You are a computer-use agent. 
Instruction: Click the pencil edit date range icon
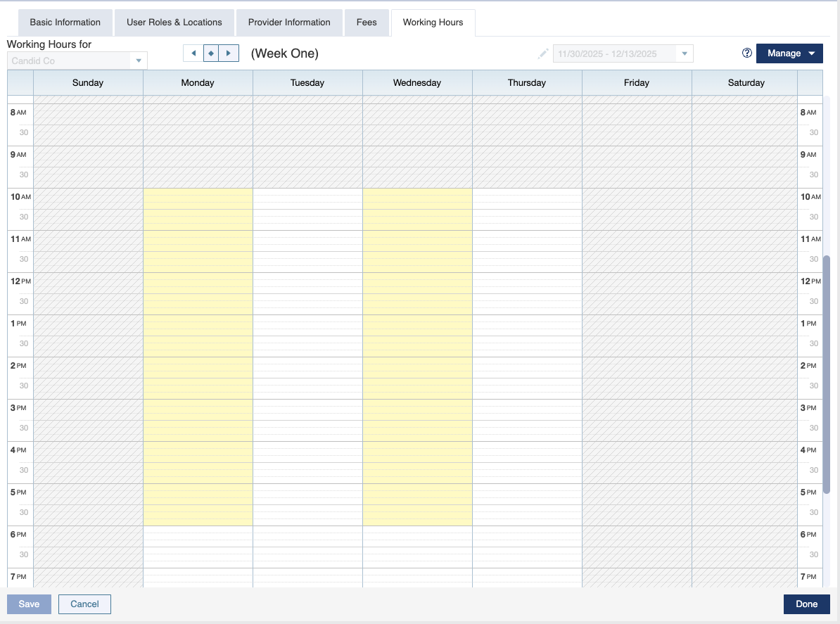click(x=542, y=53)
